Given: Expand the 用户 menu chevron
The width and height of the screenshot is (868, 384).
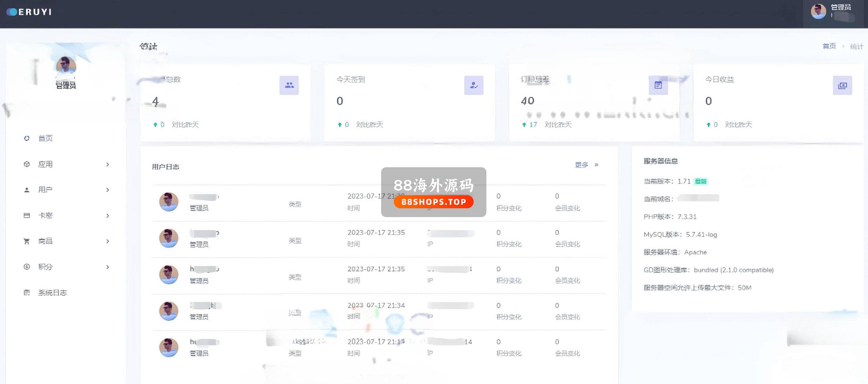Looking at the screenshot, I should (x=108, y=190).
